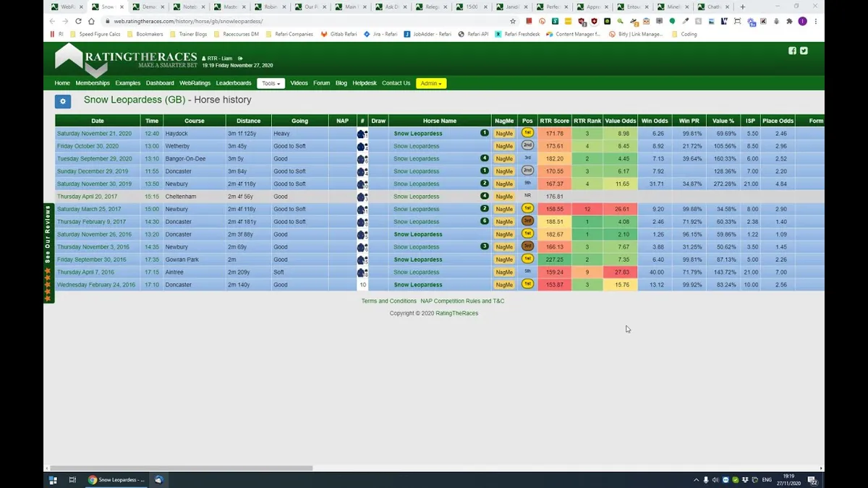Click the browser address bar URL
The height and width of the screenshot is (488, 868).
188,21
